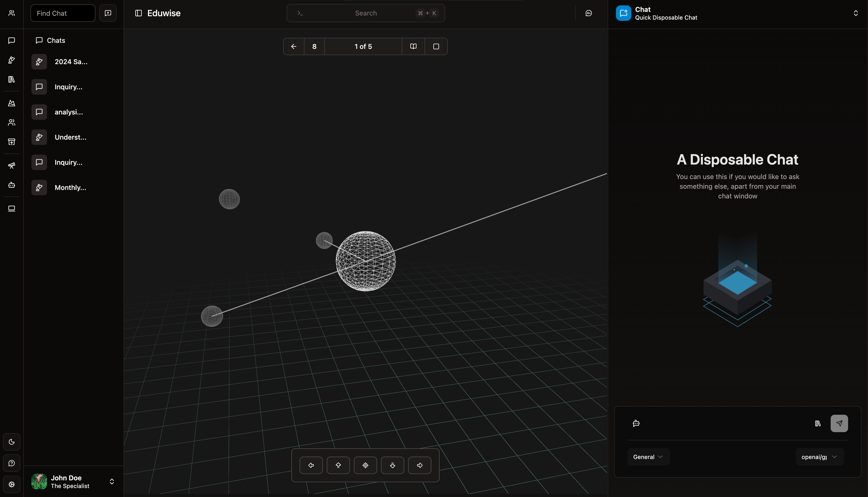Toggle the sidebar panel icon next to Eduwise
Image resolution: width=868 pixels, height=497 pixels.
[x=138, y=13]
